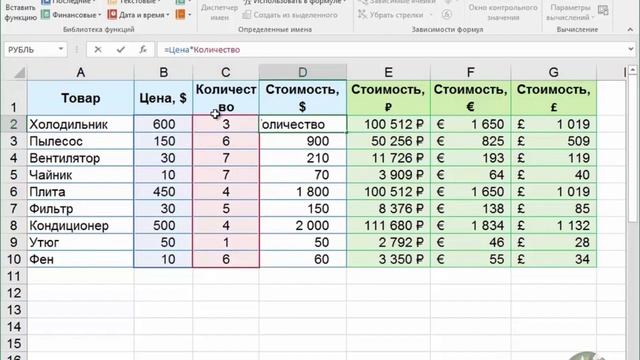Confirm the formula with the checkmark icon
Image resolution: width=640 pixels, height=360 pixels.
(120, 50)
